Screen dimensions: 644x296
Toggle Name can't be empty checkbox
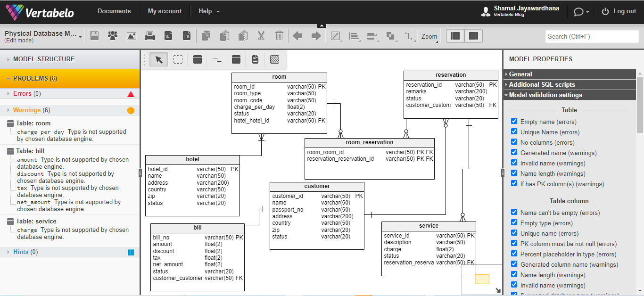coord(514,213)
